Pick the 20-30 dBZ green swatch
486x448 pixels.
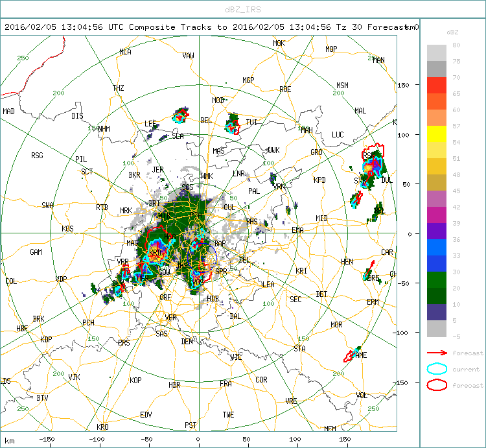(437, 279)
